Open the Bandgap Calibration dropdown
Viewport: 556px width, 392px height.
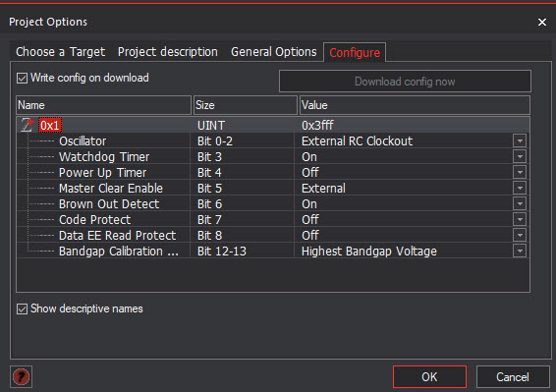(520, 251)
